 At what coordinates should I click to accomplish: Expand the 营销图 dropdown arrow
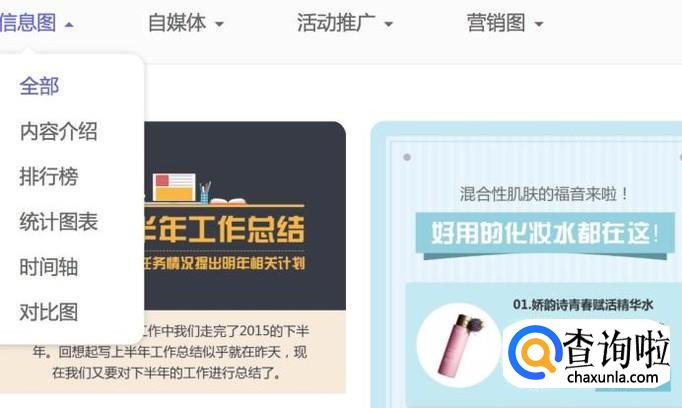point(538,24)
